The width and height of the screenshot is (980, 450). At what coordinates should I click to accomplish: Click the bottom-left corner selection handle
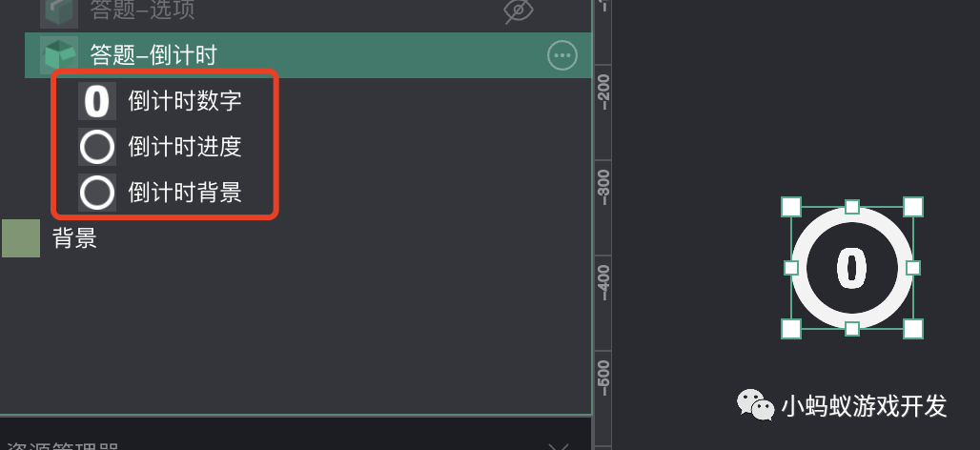coord(791,329)
